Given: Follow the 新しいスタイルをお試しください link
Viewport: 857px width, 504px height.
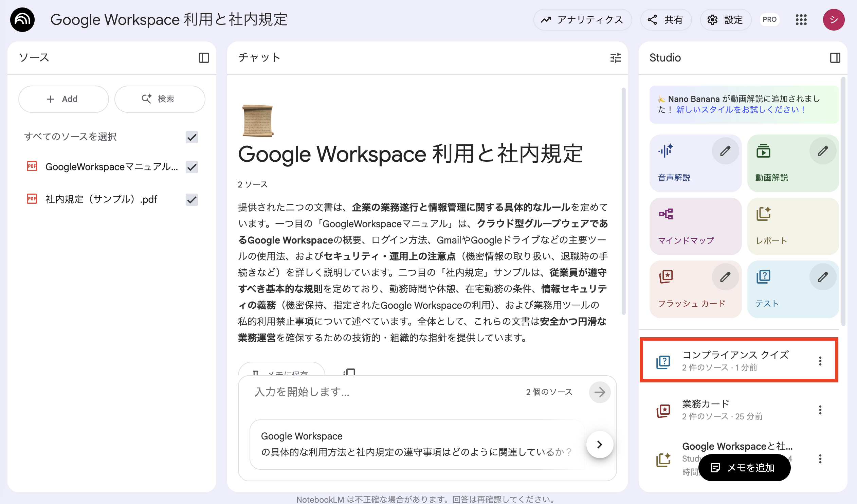Looking at the screenshot, I should 740,109.
